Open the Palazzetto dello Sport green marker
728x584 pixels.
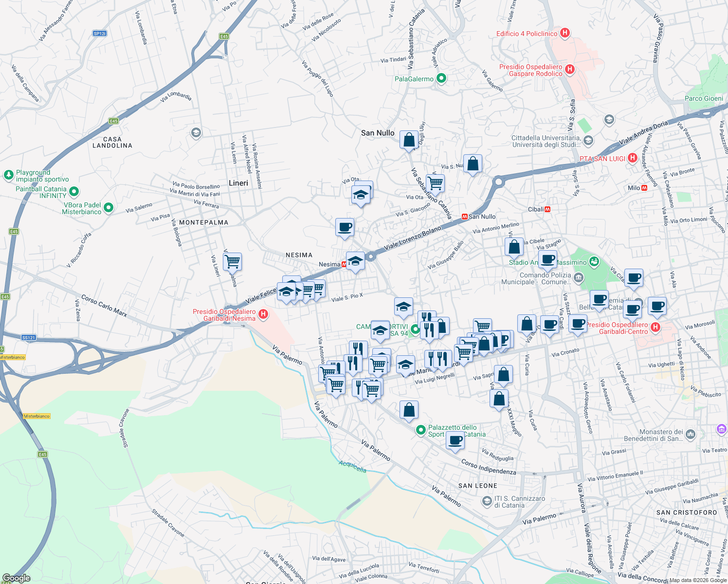(x=420, y=431)
